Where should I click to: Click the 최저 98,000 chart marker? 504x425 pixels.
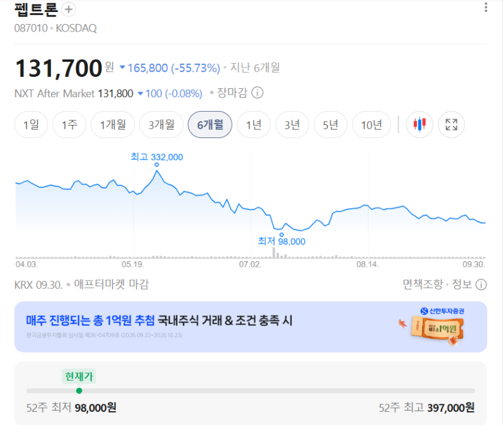(282, 235)
